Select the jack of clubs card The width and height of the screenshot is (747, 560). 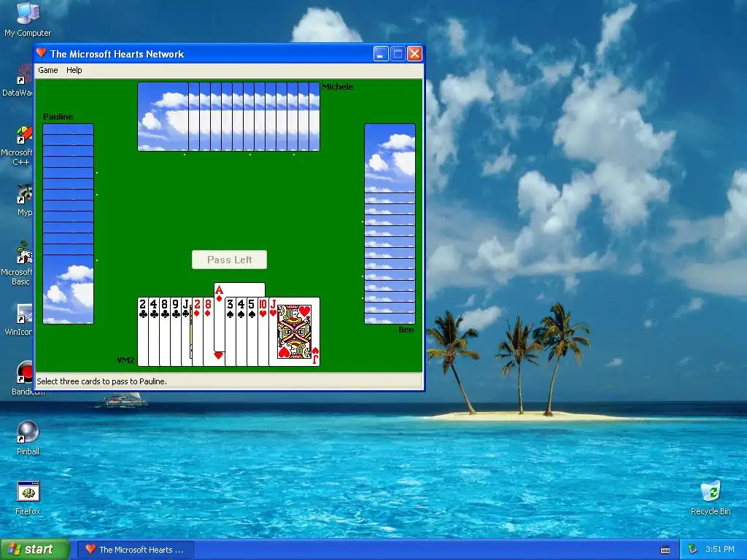tap(186, 332)
